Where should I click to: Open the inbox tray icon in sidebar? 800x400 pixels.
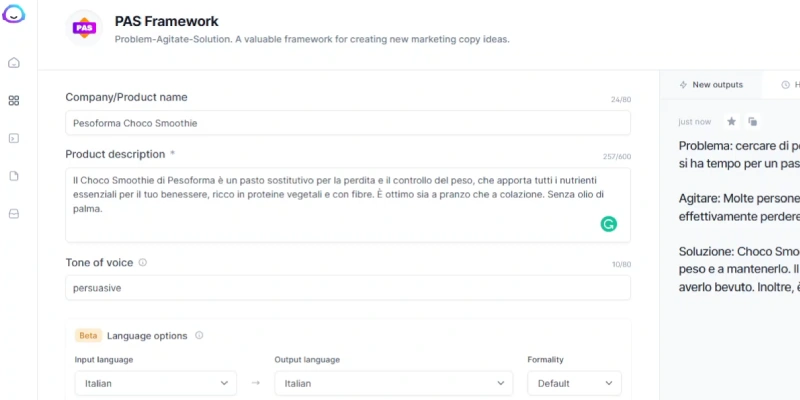point(14,214)
